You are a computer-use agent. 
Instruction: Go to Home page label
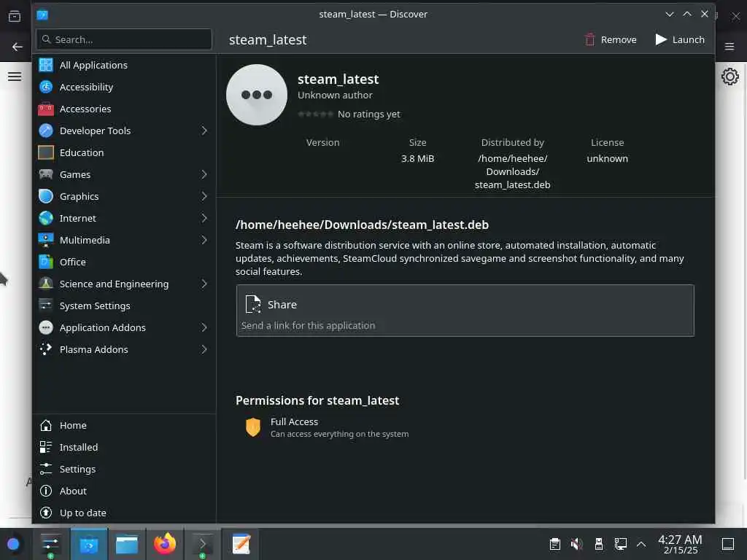point(73,425)
